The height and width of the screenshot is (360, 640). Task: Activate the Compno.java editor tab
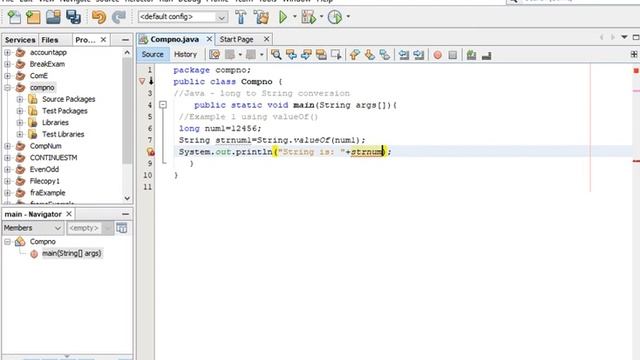coord(174,39)
